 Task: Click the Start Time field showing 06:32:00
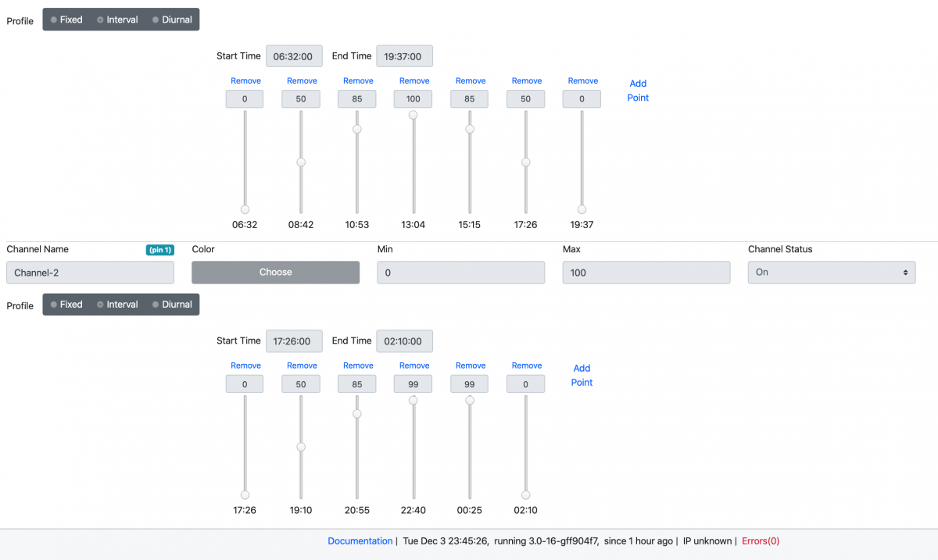(294, 56)
